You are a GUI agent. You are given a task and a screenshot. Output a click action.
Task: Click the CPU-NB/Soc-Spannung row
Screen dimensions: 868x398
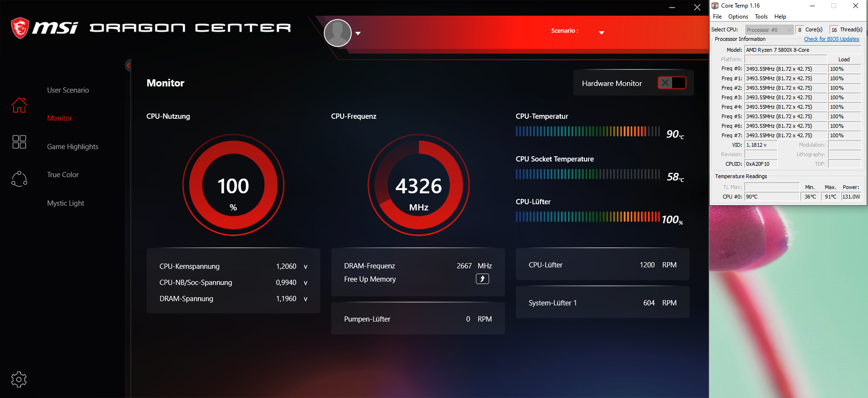point(233,283)
